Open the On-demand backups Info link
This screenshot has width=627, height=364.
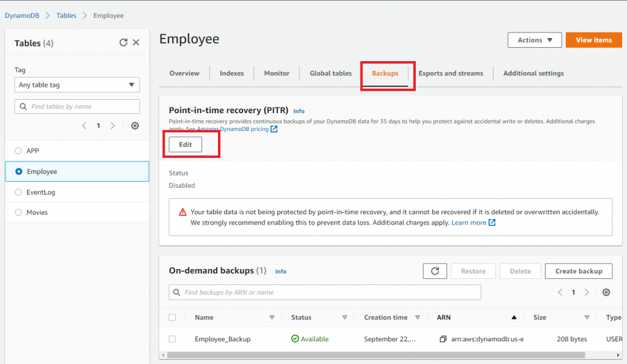[x=280, y=271]
